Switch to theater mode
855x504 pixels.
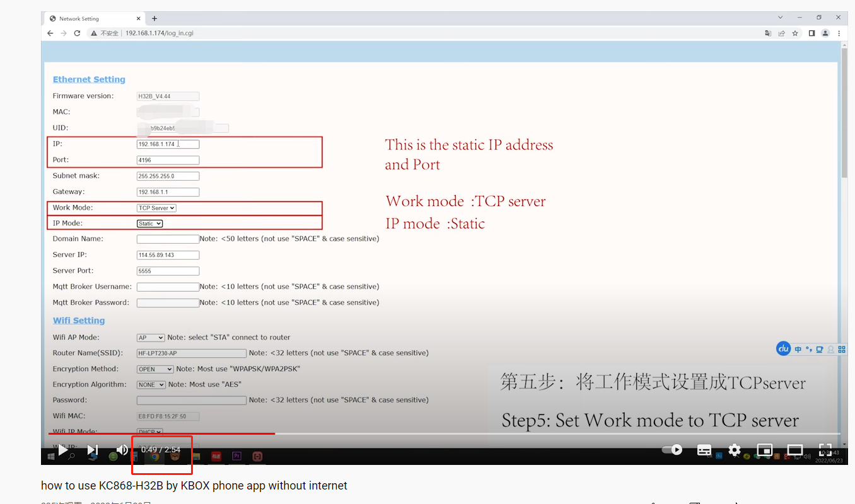pyautogui.click(x=795, y=450)
